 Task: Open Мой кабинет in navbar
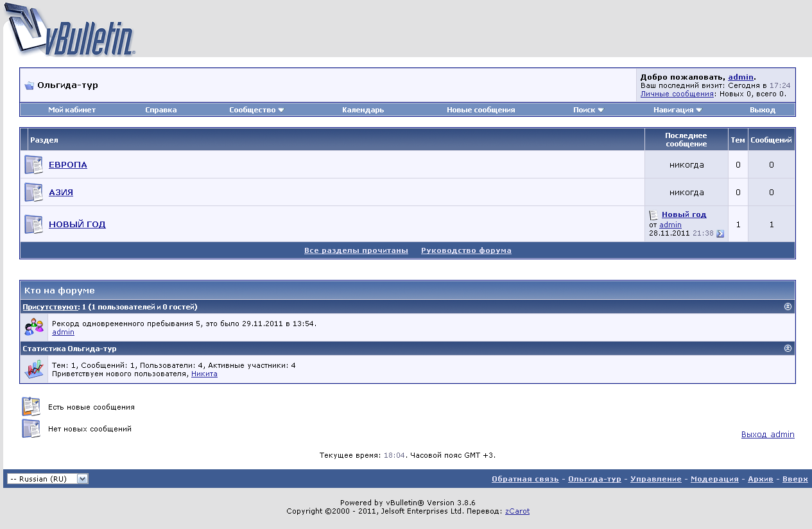(x=72, y=110)
